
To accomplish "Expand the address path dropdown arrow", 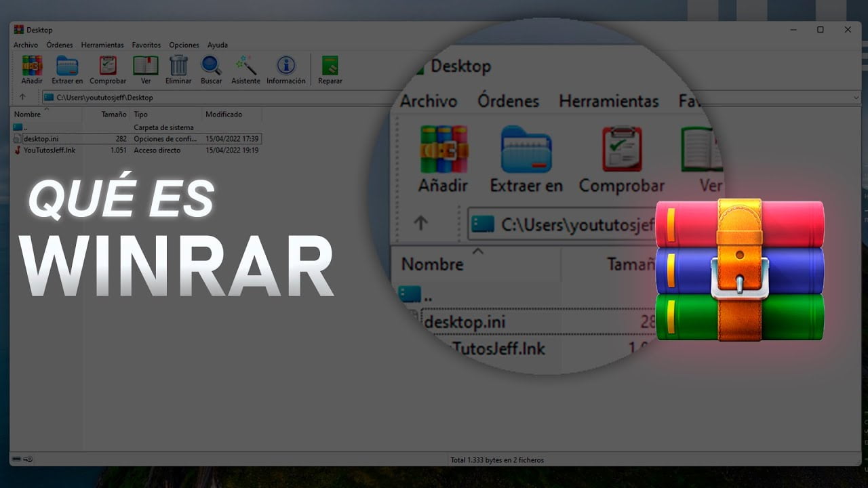I will point(856,98).
